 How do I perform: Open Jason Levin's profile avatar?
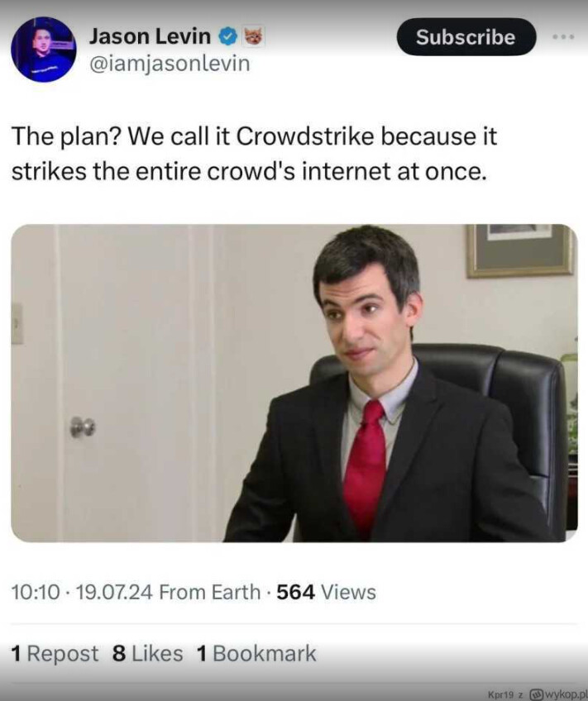(x=43, y=50)
